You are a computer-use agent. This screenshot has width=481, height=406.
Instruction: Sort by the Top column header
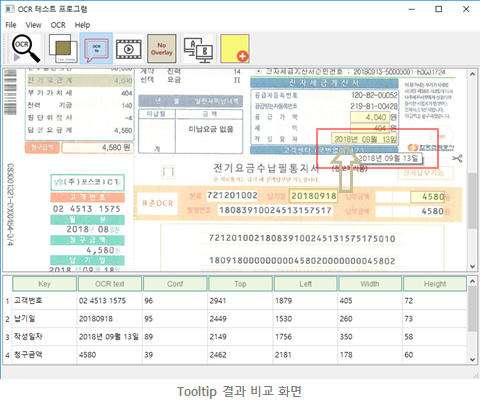(240, 284)
